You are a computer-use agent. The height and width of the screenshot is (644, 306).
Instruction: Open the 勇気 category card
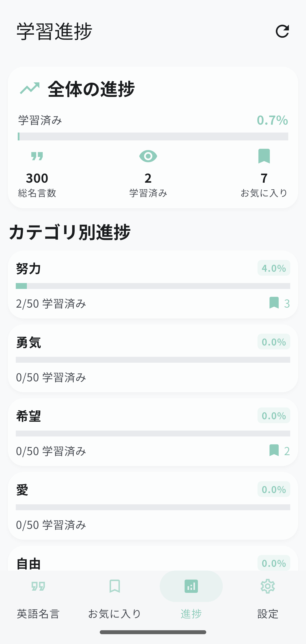(x=153, y=358)
